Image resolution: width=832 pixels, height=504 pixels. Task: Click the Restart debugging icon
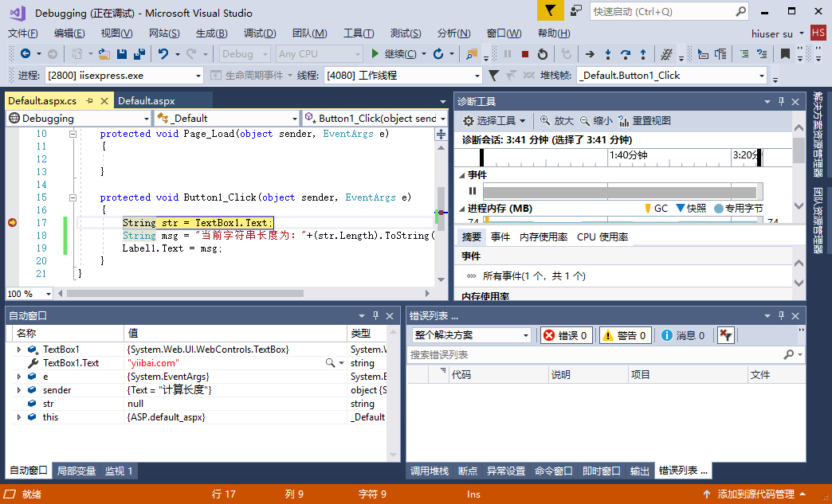[x=543, y=54]
